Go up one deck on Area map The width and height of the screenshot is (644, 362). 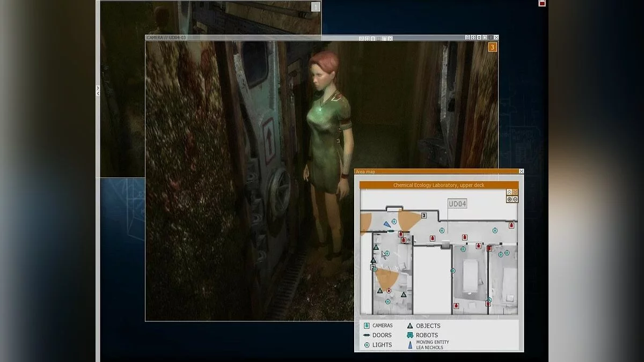(x=509, y=191)
